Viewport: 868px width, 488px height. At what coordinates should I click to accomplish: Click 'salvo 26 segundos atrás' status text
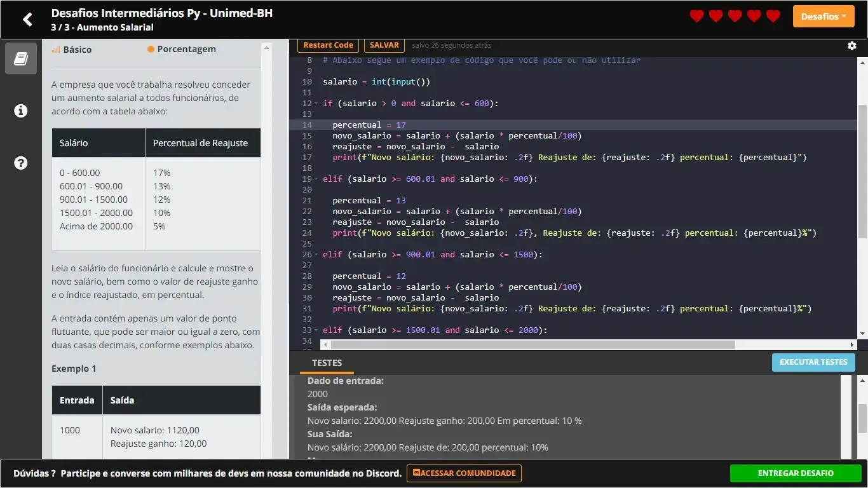tap(451, 45)
